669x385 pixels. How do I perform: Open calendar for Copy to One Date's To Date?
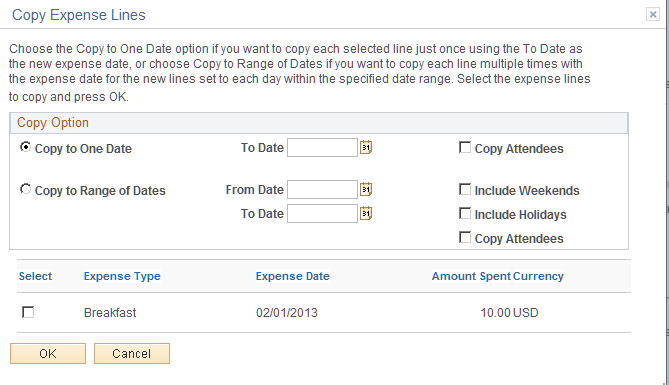[x=366, y=148]
